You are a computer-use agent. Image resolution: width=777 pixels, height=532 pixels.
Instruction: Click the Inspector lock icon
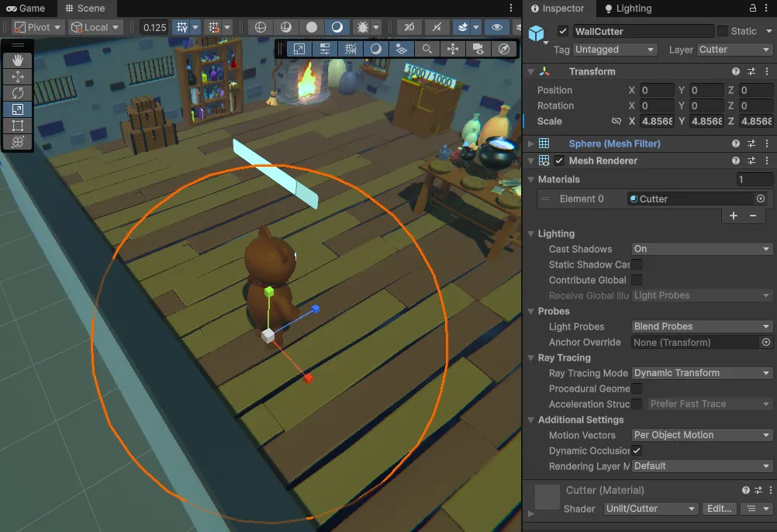point(753,9)
